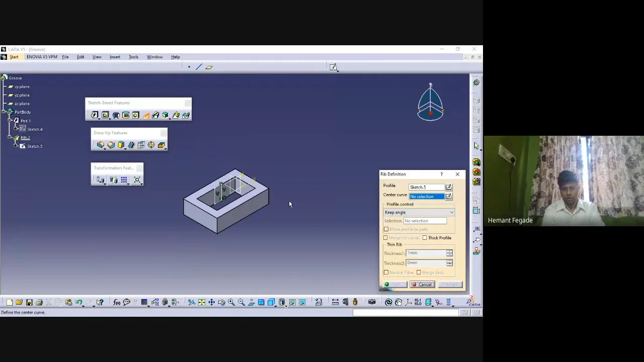Toggle the Merge Ends checkbox
This screenshot has height=362, width=644.
click(x=419, y=273)
